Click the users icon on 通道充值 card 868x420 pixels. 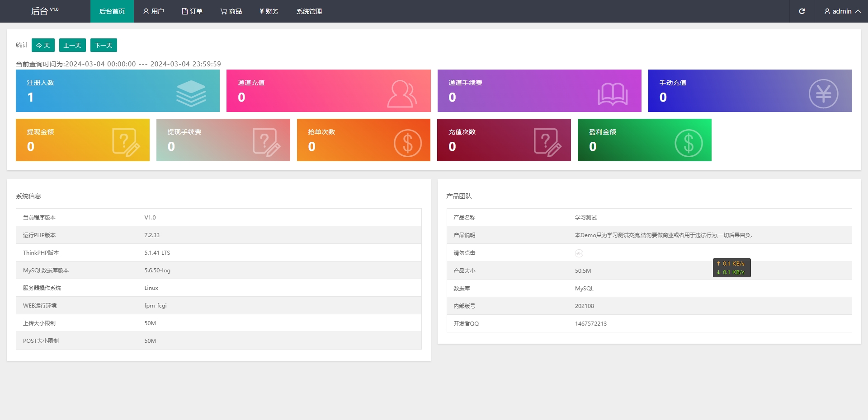(401, 94)
